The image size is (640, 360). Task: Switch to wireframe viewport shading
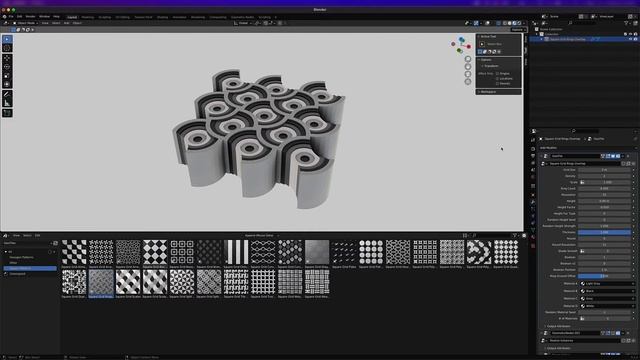click(504, 23)
